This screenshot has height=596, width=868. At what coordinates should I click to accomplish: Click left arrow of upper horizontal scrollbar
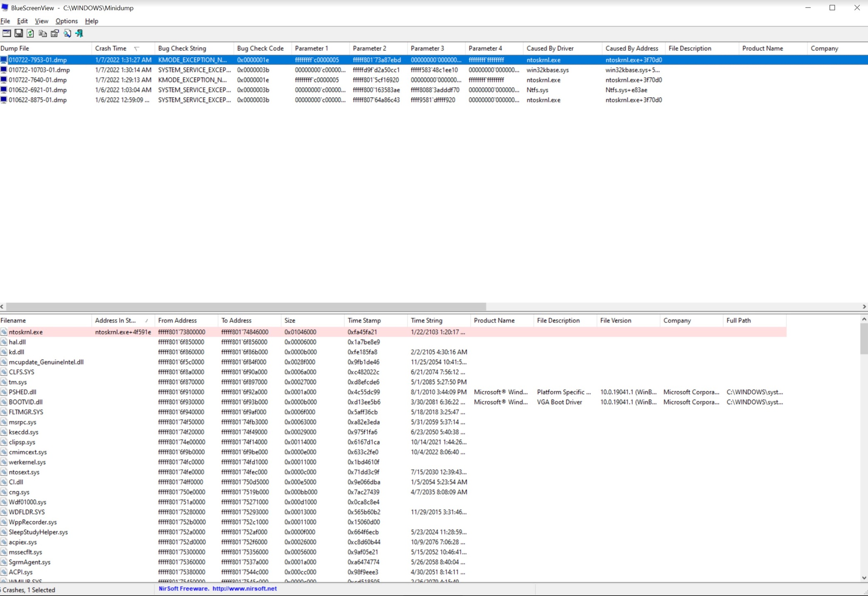2,307
